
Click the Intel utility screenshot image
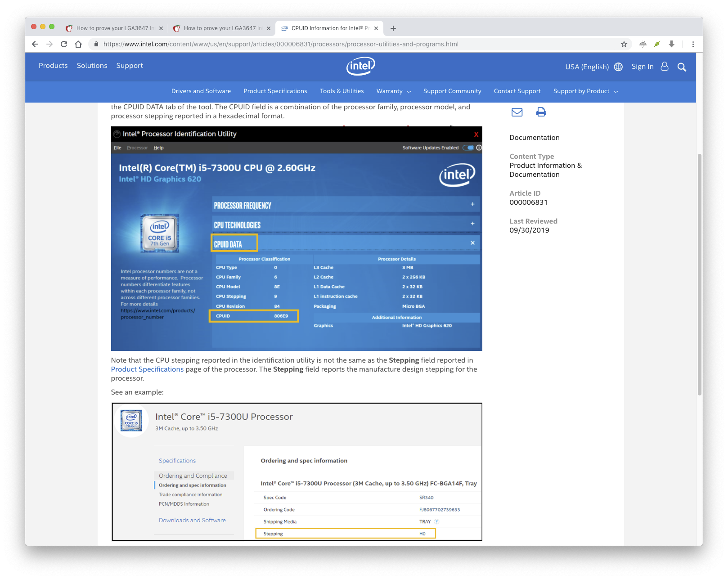(x=297, y=238)
